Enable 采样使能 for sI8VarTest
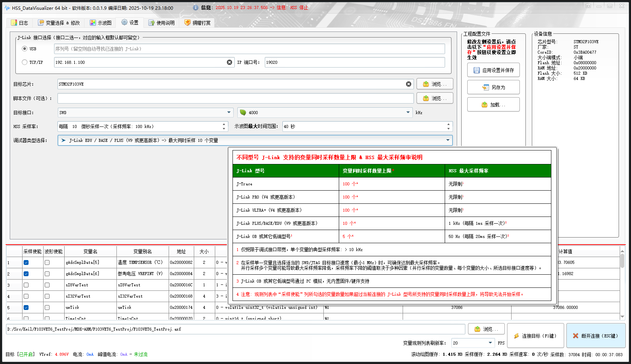Screen dimensions: 631x364 [x=26, y=285]
